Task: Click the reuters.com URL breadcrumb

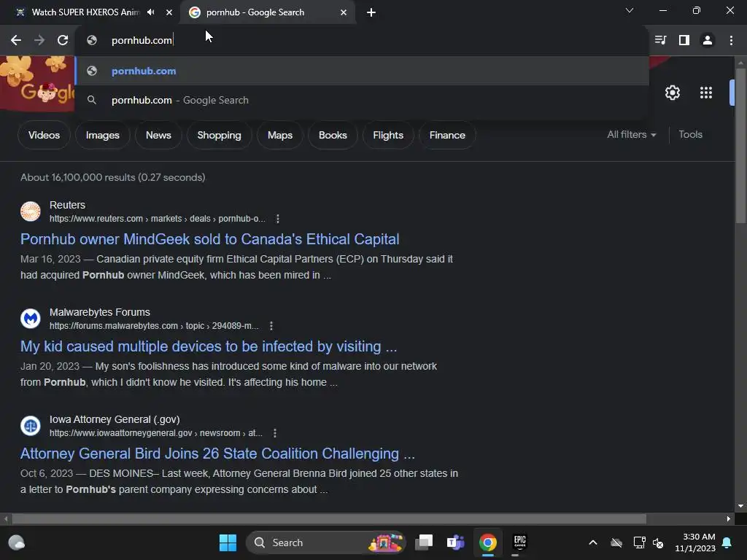Action: pos(158,219)
